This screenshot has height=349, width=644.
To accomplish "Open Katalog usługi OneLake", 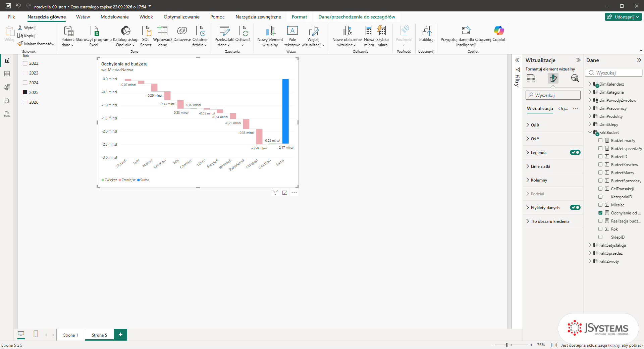I will 125,36.
